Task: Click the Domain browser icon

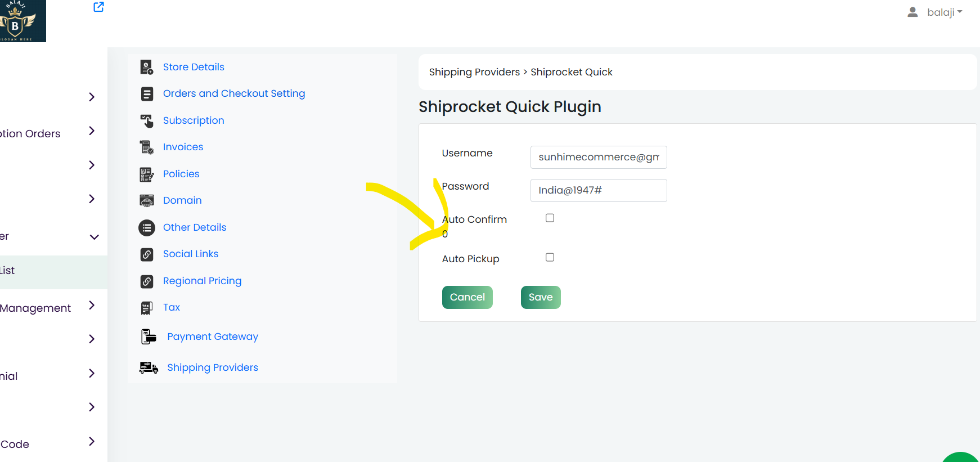Action: click(x=147, y=201)
